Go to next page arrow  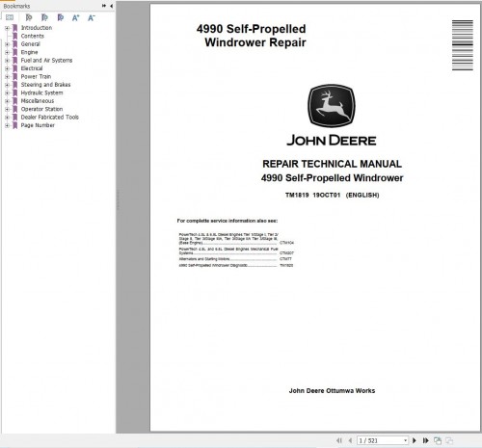(415, 440)
